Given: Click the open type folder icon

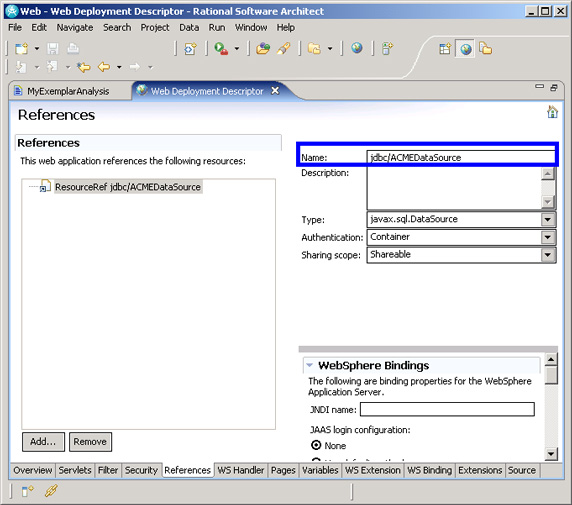Looking at the screenshot, I should (x=263, y=49).
